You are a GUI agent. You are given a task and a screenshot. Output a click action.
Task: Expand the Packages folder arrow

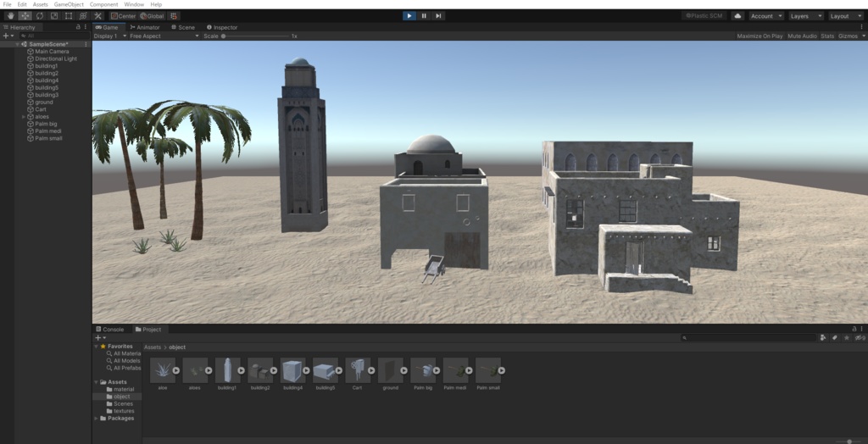tap(97, 419)
